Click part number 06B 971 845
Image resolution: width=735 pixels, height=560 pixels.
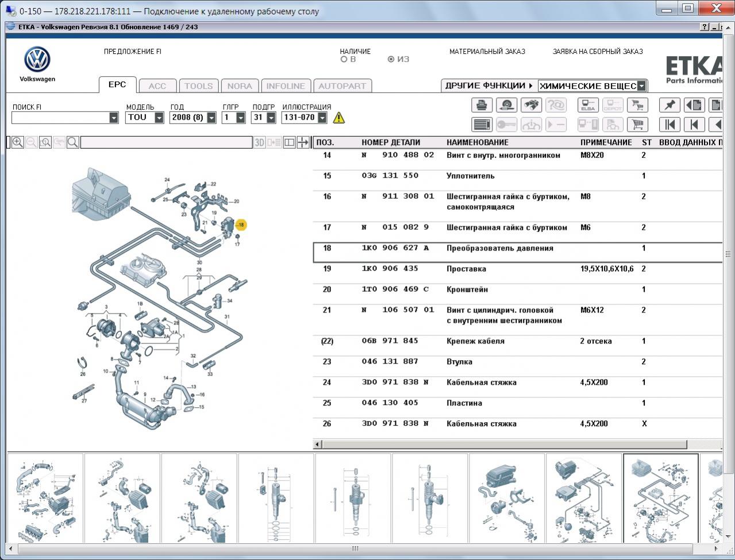pyautogui.click(x=390, y=341)
